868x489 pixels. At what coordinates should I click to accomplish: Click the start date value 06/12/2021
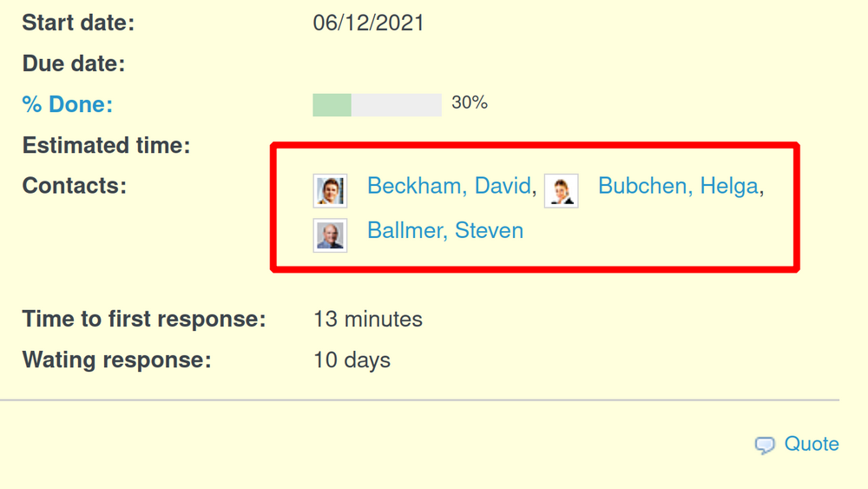coord(369,23)
